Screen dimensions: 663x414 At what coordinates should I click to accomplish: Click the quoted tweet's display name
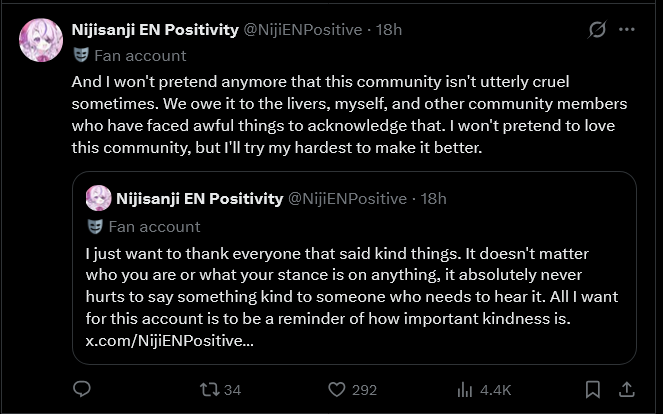(x=199, y=198)
